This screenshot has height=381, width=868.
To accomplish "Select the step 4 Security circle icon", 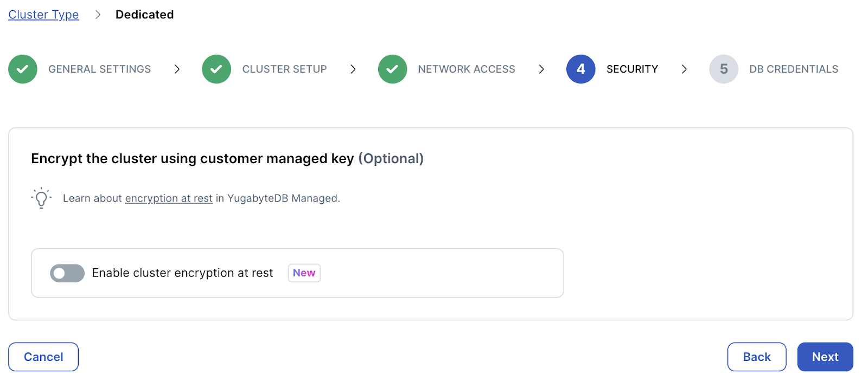I will (x=580, y=69).
